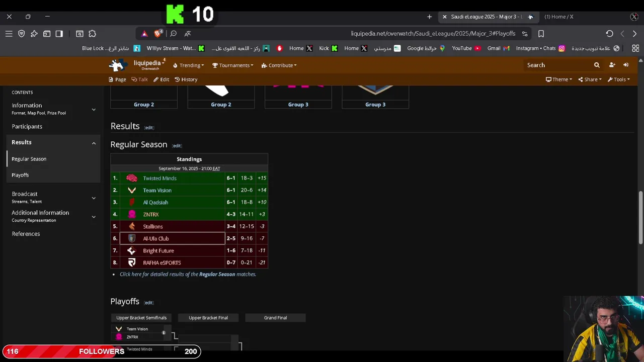Jump to References in contents sidebar

(x=26, y=234)
